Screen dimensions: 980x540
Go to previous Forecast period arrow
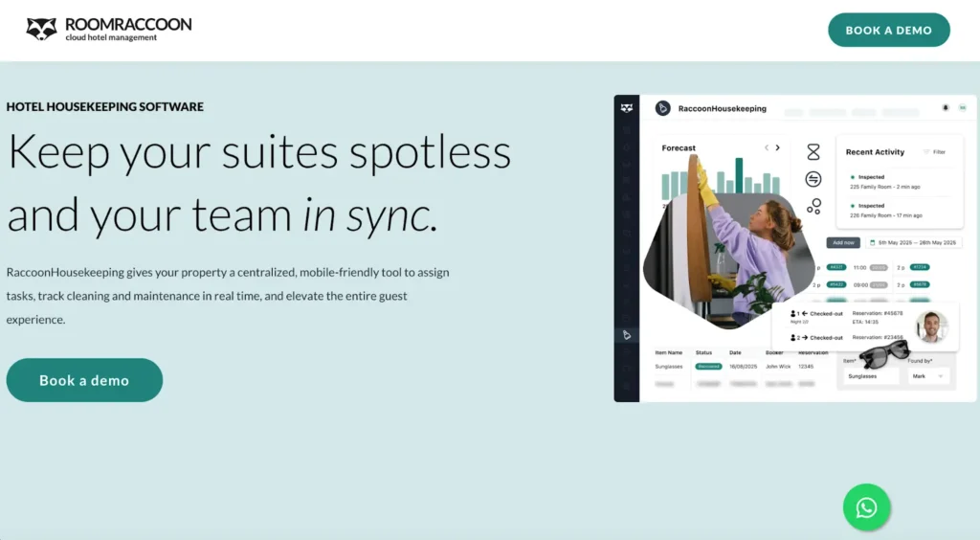click(767, 147)
